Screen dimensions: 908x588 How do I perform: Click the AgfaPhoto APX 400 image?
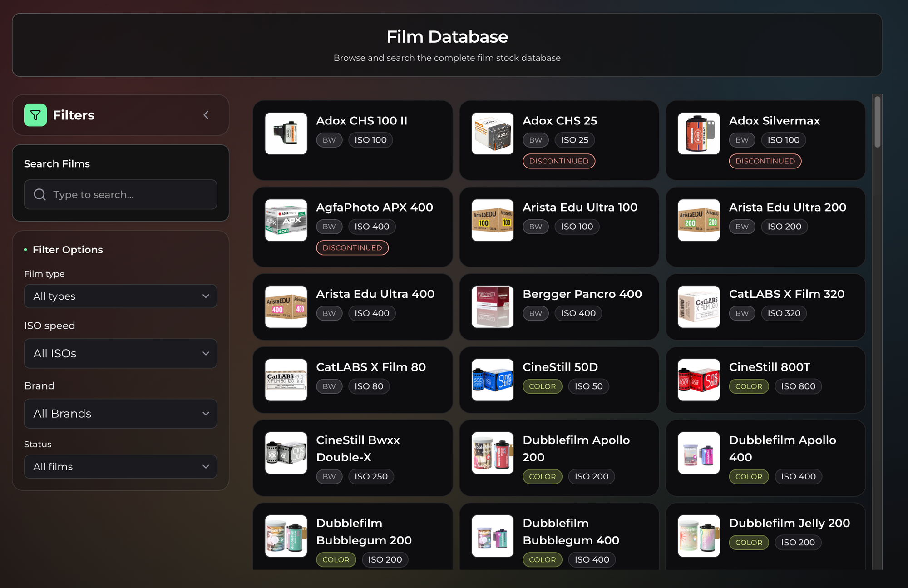(x=286, y=220)
